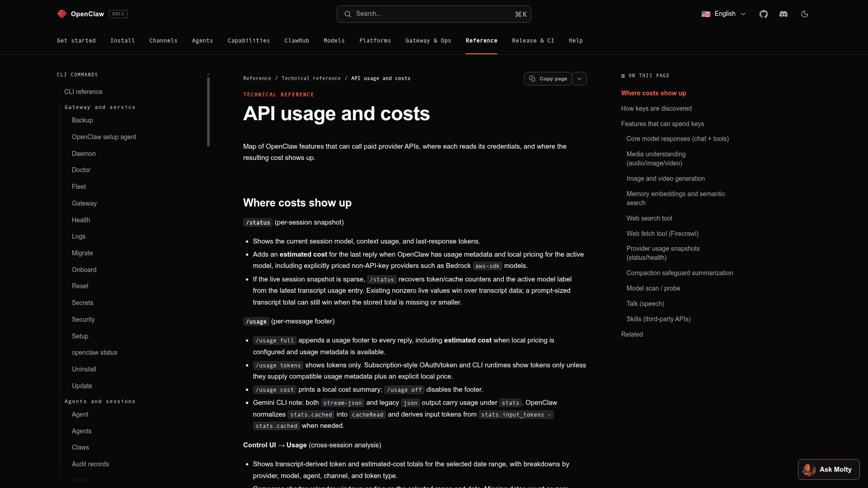The width and height of the screenshot is (868, 488).
Task: Select Uninstall in the sidebar
Action: pos(84,369)
